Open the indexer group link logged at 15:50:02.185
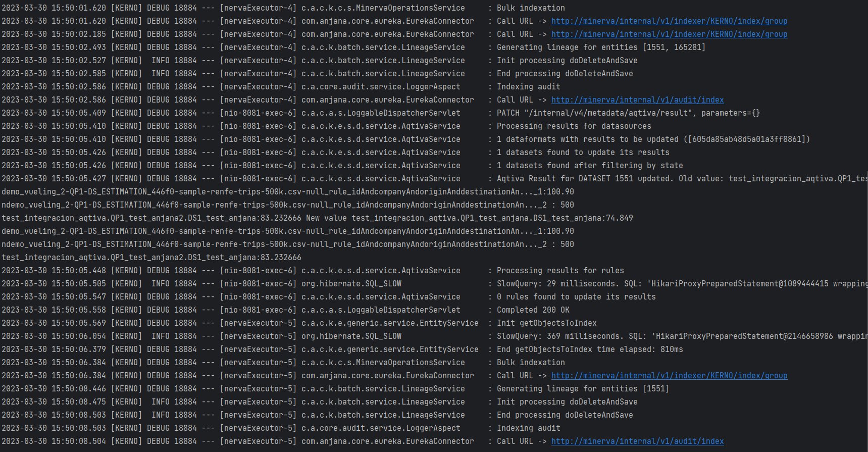 coord(669,34)
